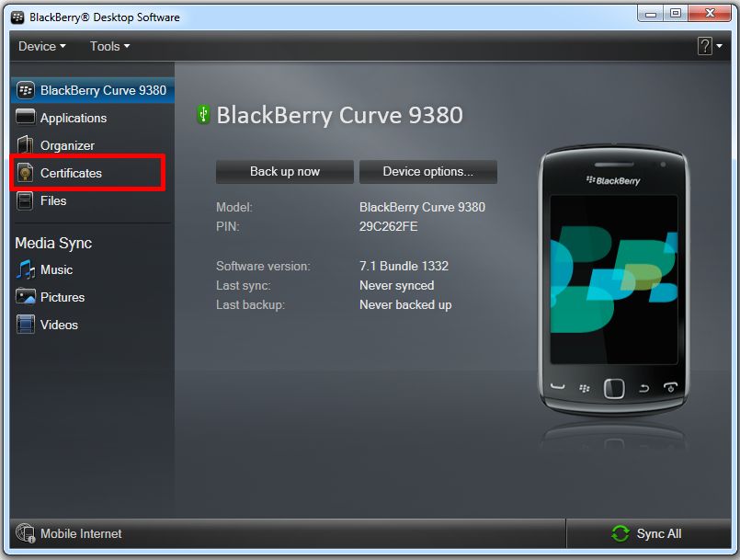740x560 pixels.
Task: Click the PIN value 29C262FE
Action: tap(389, 226)
